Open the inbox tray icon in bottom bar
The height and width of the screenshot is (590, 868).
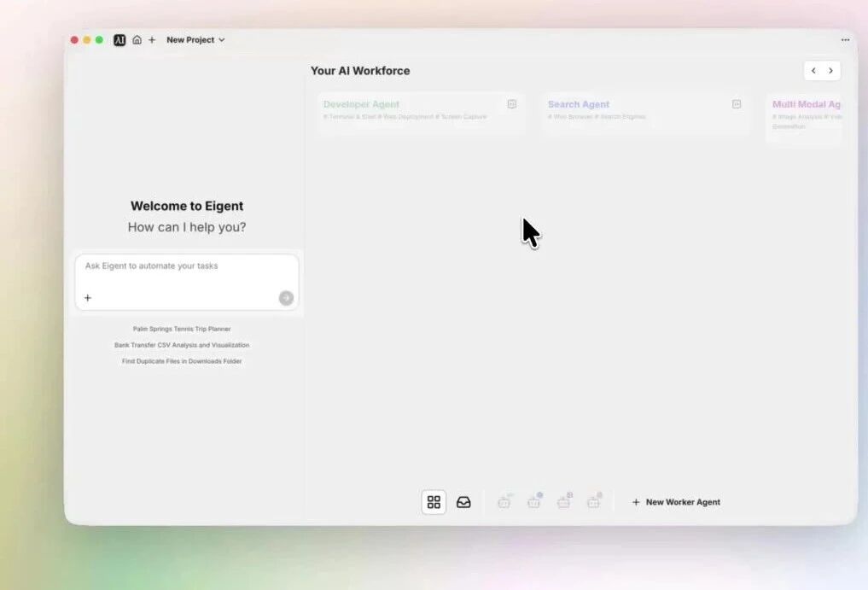pos(463,502)
